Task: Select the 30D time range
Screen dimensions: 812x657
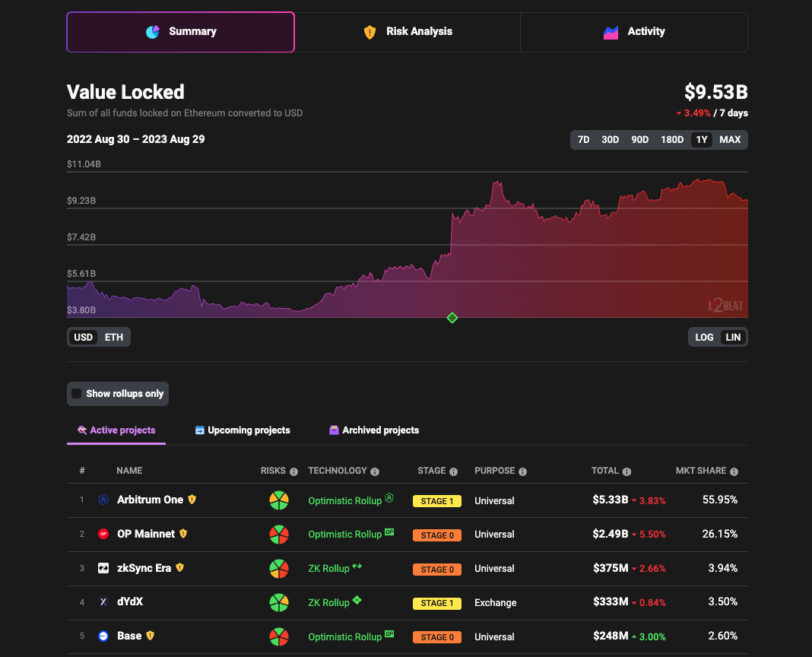Action: coord(610,140)
